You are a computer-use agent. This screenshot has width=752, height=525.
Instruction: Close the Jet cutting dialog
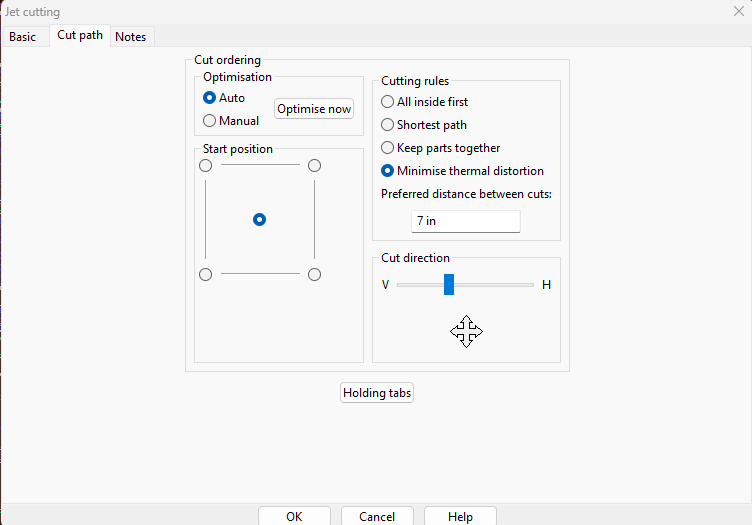738,11
